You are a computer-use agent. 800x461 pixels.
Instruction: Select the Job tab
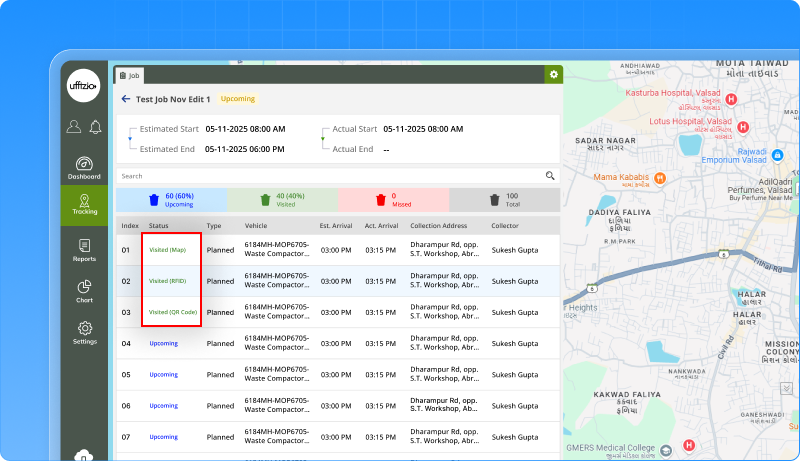[x=129, y=75]
